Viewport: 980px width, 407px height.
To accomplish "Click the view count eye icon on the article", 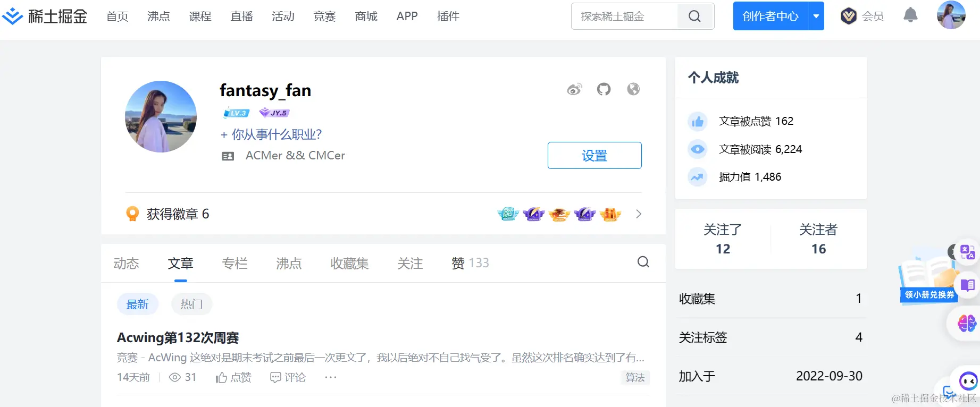I will tap(174, 377).
